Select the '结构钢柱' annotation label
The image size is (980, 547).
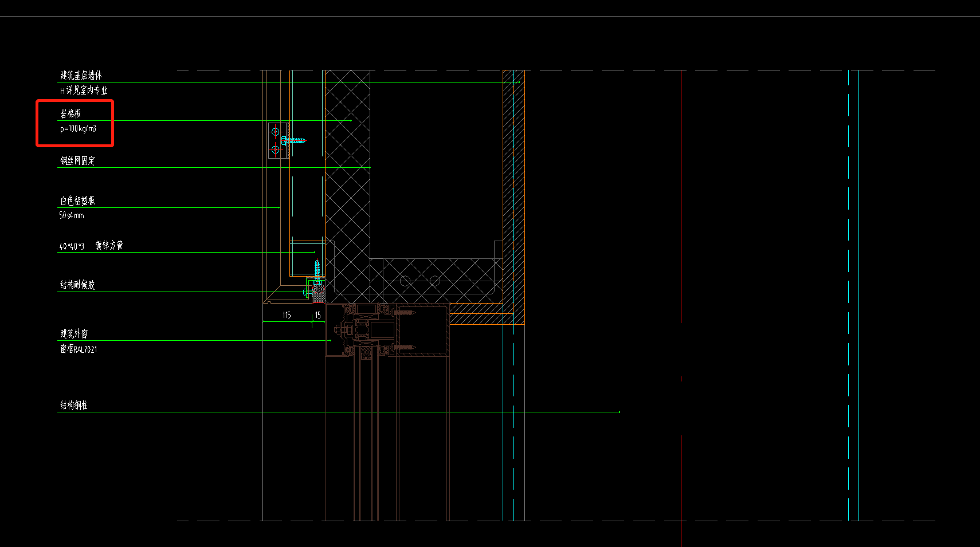tap(74, 405)
